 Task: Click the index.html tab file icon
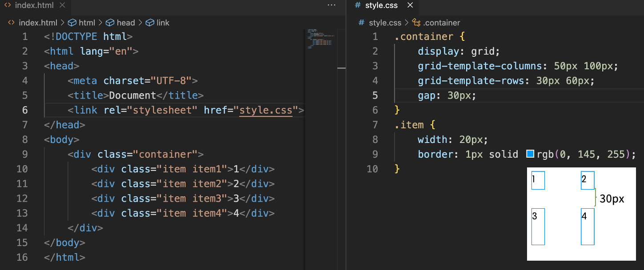click(8, 5)
